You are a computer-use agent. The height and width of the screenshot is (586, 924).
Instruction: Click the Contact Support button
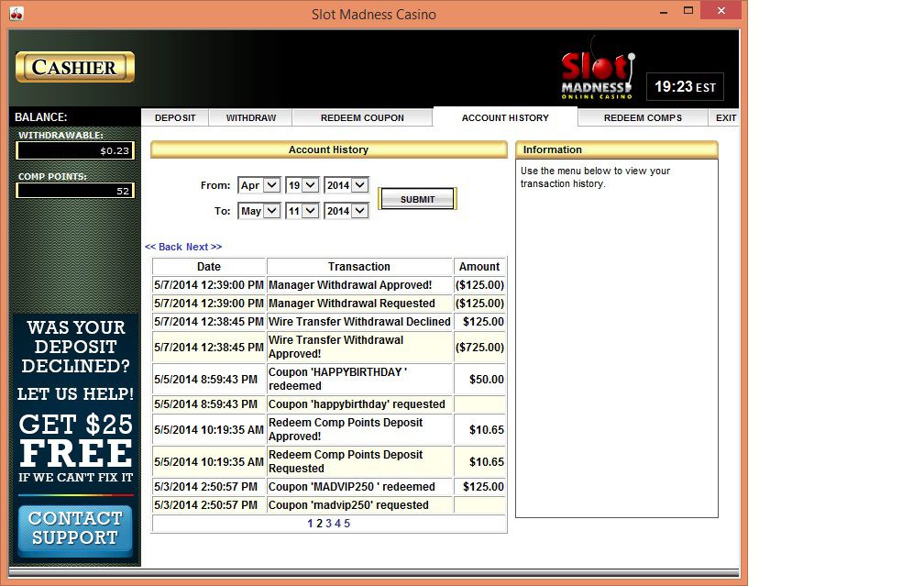pyautogui.click(x=75, y=529)
